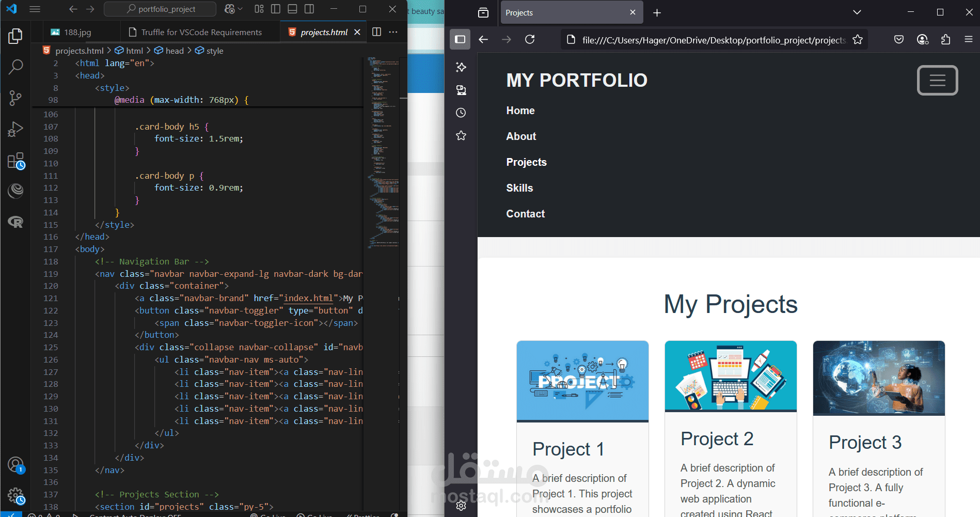Close the projects.html editor tab
Viewport: 980px width, 517px height.
click(357, 32)
